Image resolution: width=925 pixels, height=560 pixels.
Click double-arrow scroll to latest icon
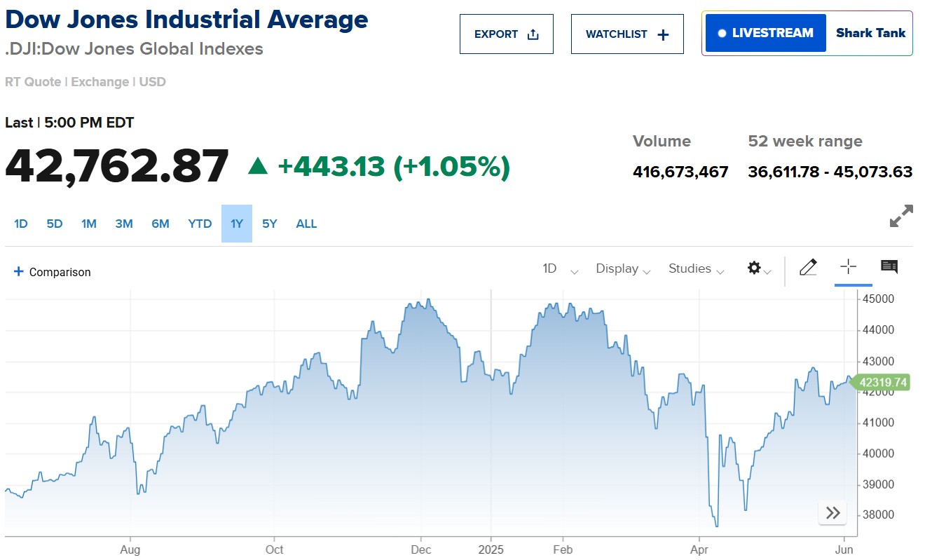[x=832, y=512]
